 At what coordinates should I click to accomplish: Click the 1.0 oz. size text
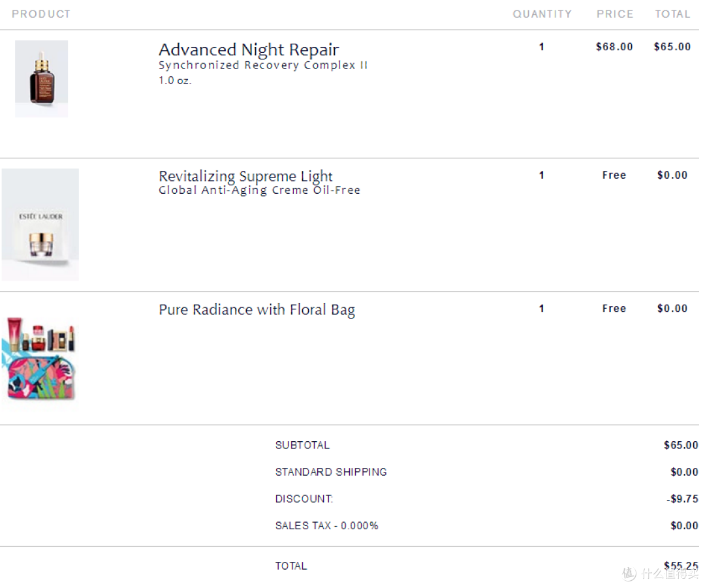pyautogui.click(x=175, y=80)
